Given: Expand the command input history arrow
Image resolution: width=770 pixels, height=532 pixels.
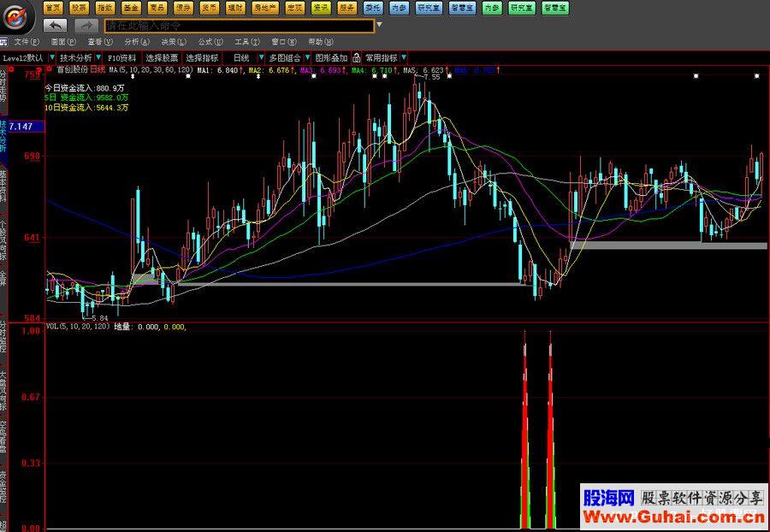Looking at the screenshot, I should [379, 25].
